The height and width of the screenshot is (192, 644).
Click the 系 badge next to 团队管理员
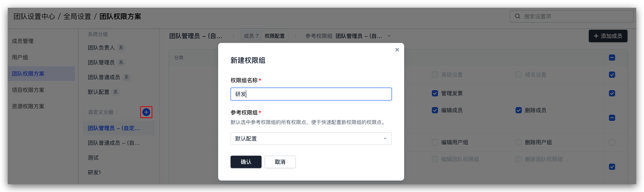click(x=121, y=62)
